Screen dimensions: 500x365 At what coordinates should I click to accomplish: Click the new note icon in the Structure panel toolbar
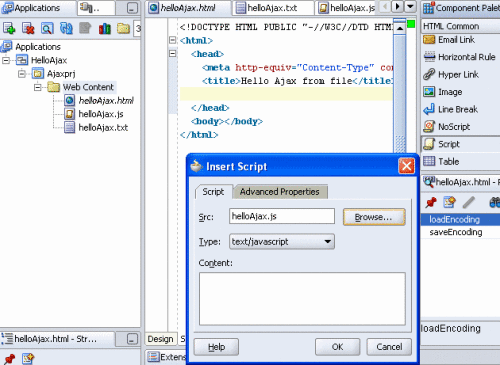point(28,359)
